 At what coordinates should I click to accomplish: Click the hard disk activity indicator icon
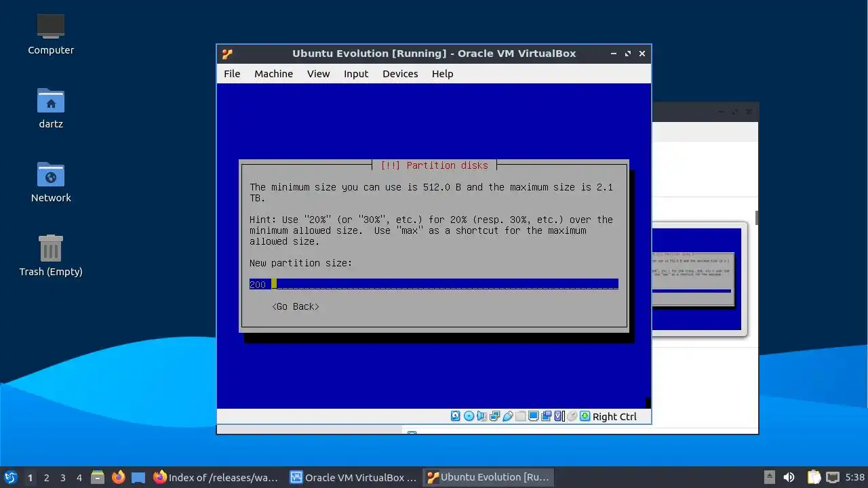tap(456, 416)
